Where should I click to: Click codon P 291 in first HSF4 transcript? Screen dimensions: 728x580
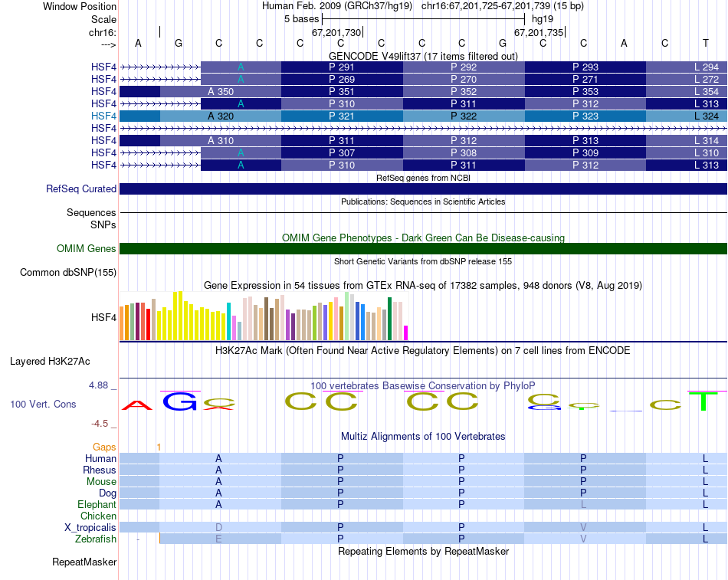(342, 67)
